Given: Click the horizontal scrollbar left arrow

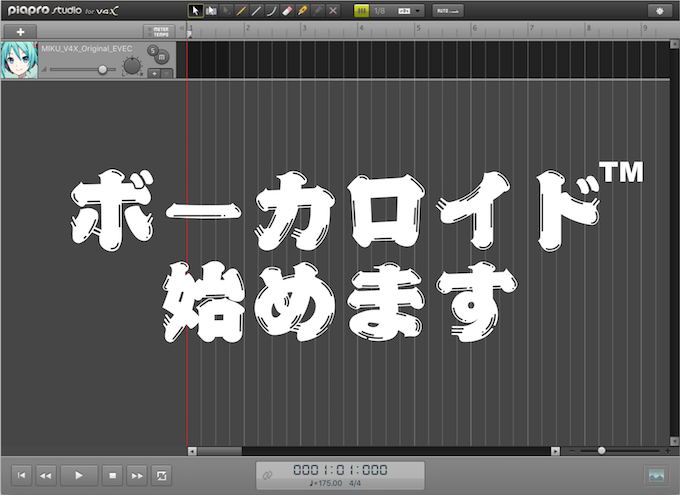Looking at the screenshot, I should tap(192, 451).
